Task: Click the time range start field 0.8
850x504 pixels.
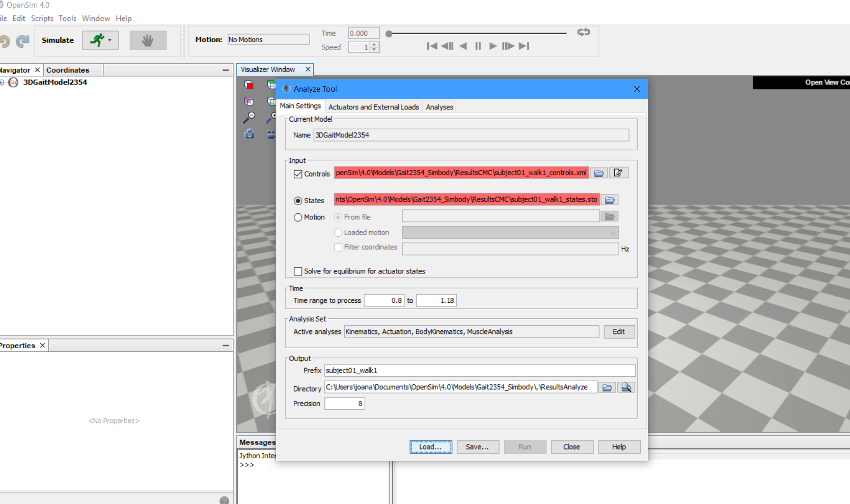Action: (384, 300)
